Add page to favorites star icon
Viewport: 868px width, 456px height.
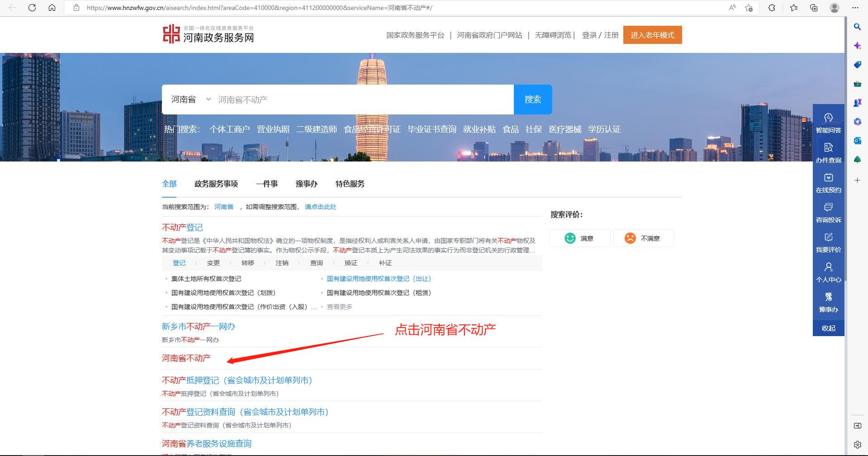coord(749,8)
